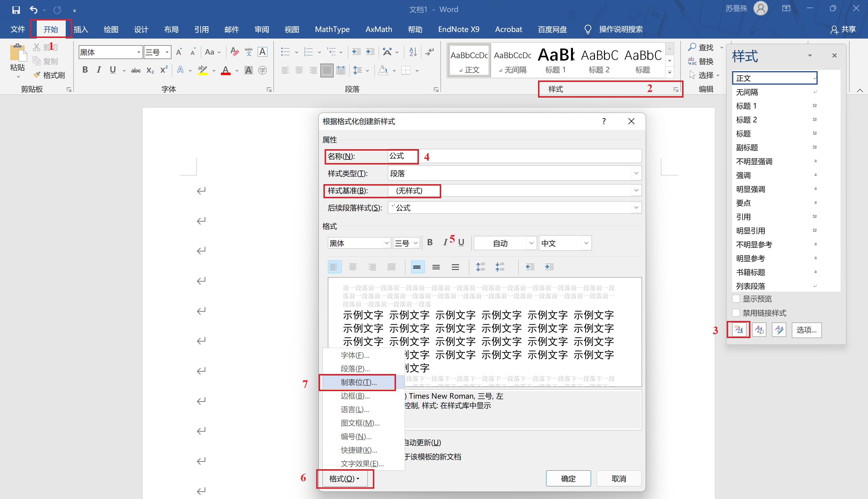Expand the 样式基准 dropdown

[x=636, y=190]
